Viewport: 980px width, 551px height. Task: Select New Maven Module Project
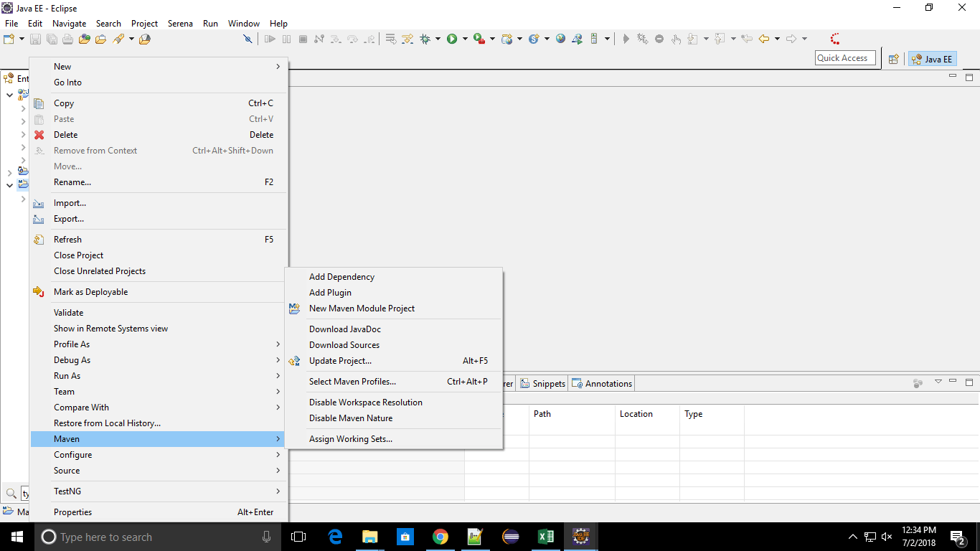click(x=394, y=309)
